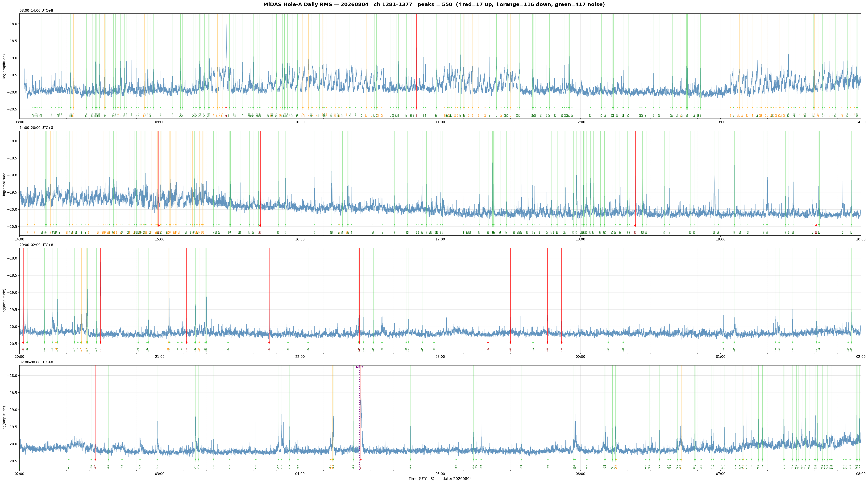The height and width of the screenshot is (483, 868).
Task: Click green noise peak label 454
Action: pos(623,350)
